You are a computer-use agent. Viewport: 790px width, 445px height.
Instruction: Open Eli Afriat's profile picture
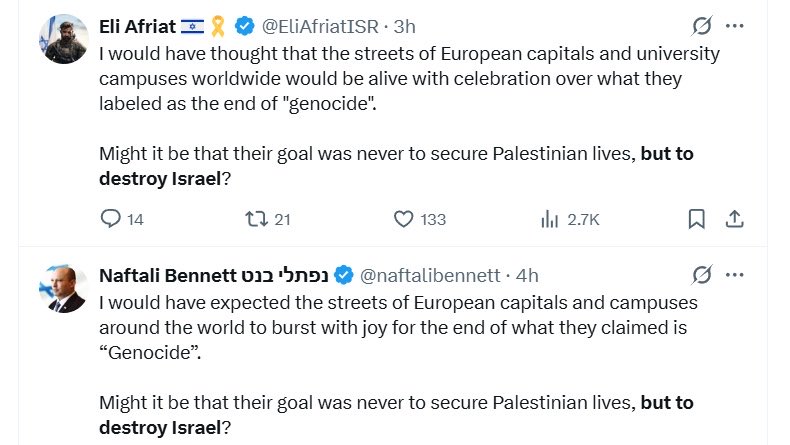(64, 39)
